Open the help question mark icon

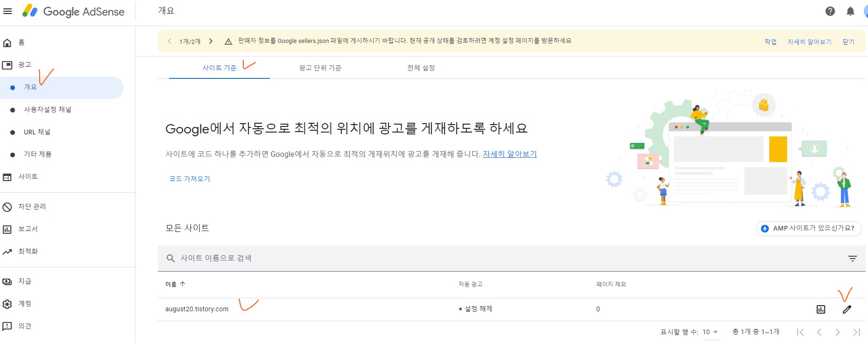pyautogui.click(x=830, y=11)
